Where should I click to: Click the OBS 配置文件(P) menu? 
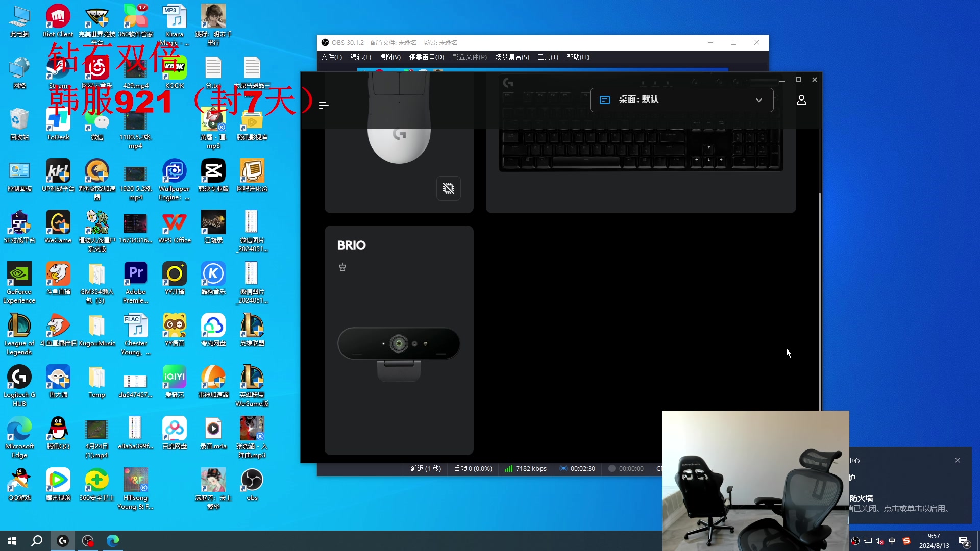pyautogui.click(x=469, y=57)
